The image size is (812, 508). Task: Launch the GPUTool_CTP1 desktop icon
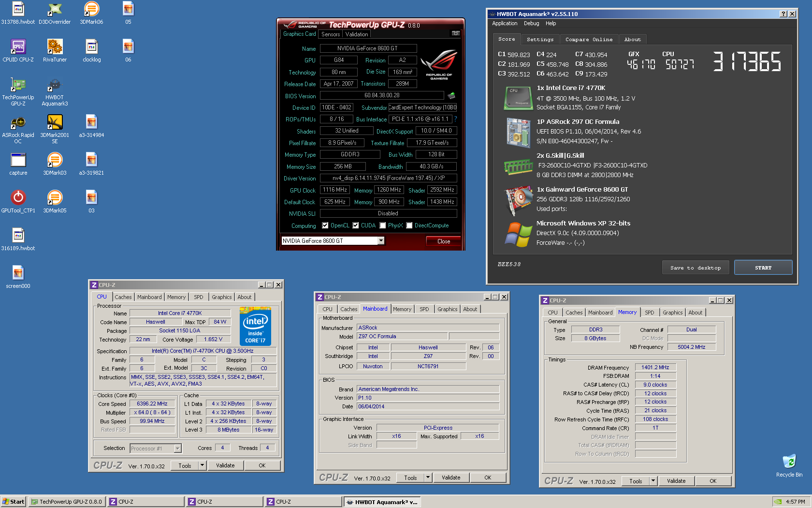(x=18, y=202)
